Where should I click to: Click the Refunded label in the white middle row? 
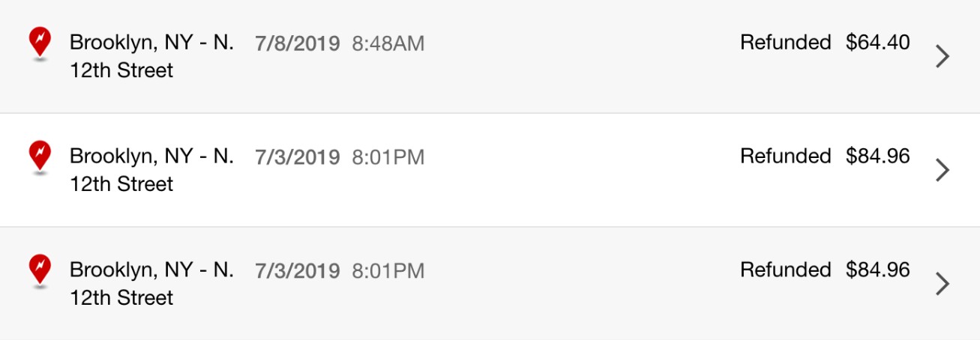[x=786, y=156]
